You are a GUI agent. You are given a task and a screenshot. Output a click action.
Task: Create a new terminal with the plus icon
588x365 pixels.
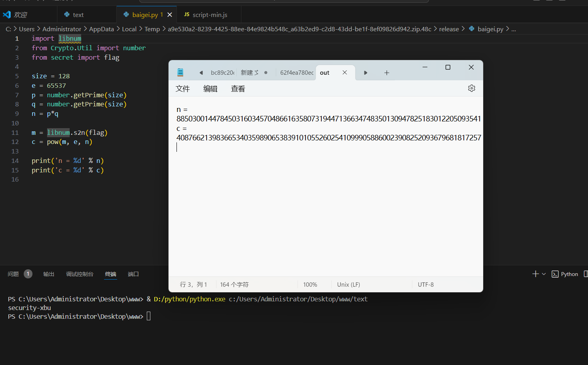point(535,274)
